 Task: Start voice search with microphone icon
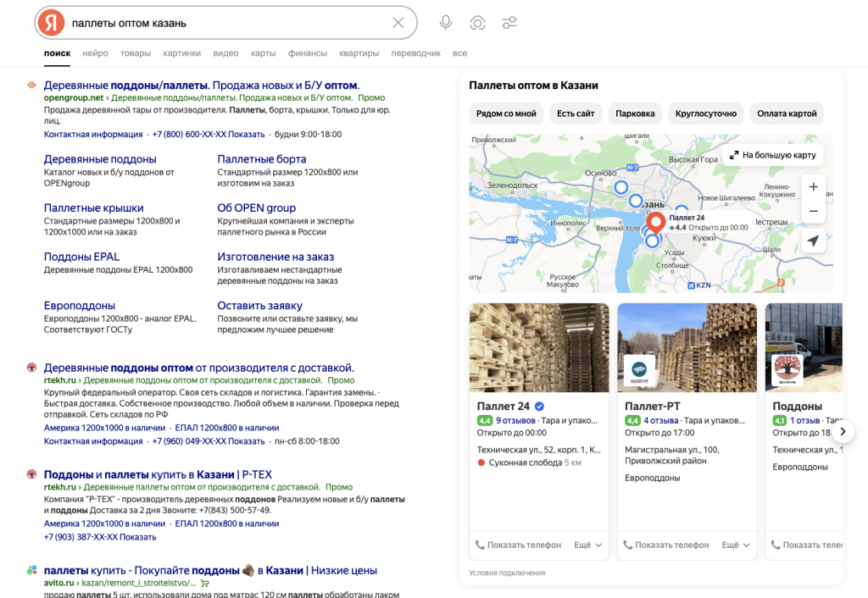pyautogui.click(x=446, y=23)
